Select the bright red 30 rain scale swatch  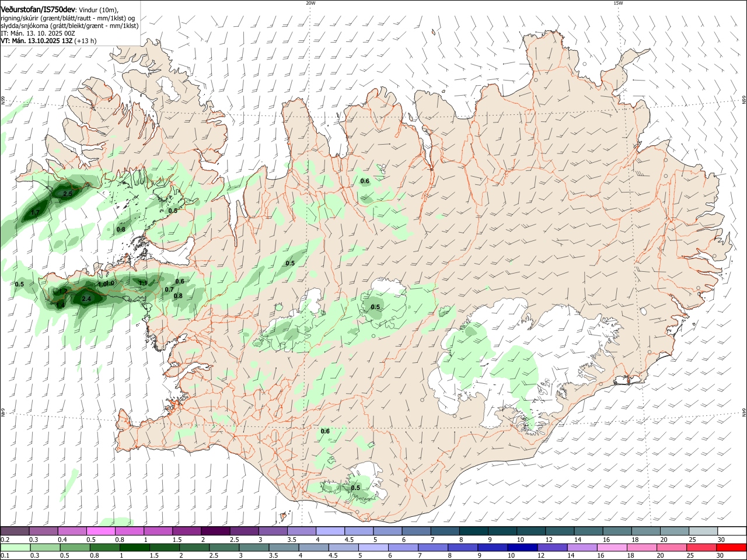(731, 547)
